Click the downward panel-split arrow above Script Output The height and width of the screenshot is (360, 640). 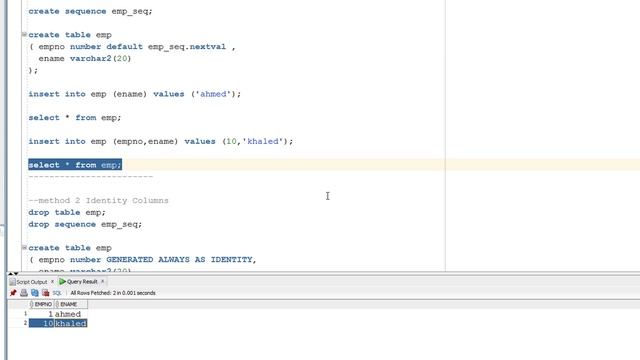click(16, 273)
